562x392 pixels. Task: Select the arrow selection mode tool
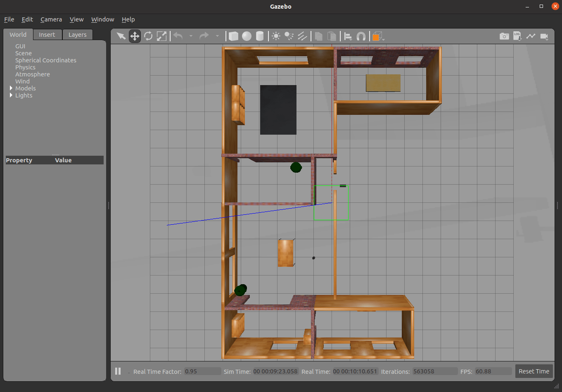(x=121, y=36)
